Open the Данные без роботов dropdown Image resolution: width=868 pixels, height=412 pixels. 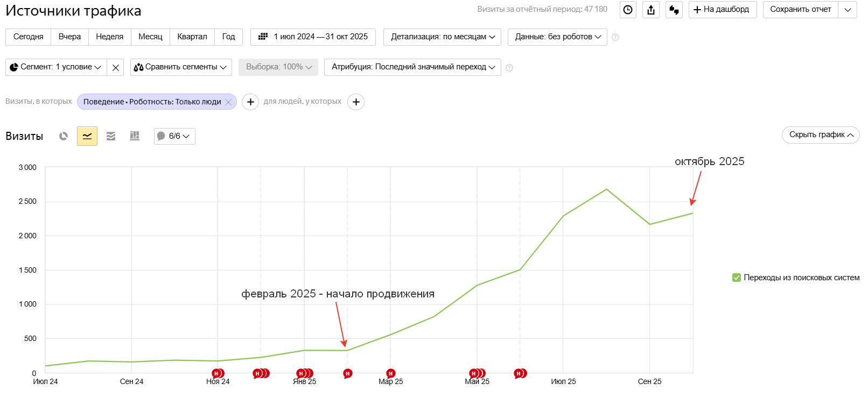point(557,37)
